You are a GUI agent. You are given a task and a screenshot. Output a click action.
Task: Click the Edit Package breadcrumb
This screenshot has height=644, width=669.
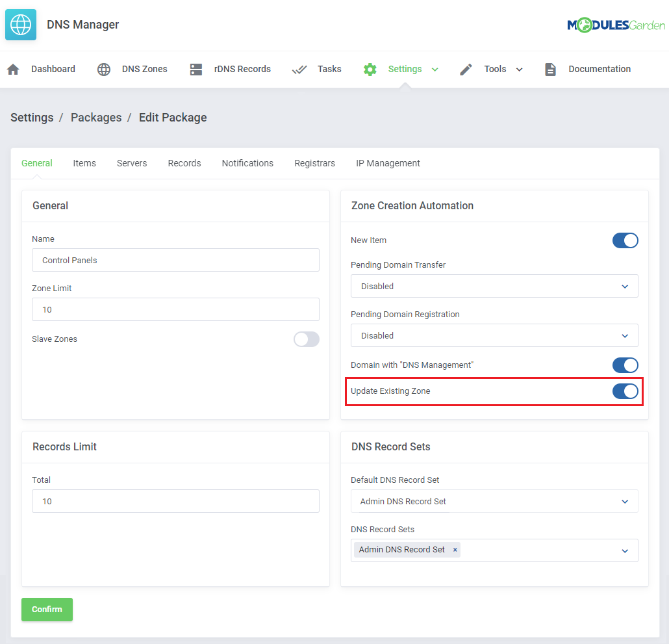tap(173, 118)
